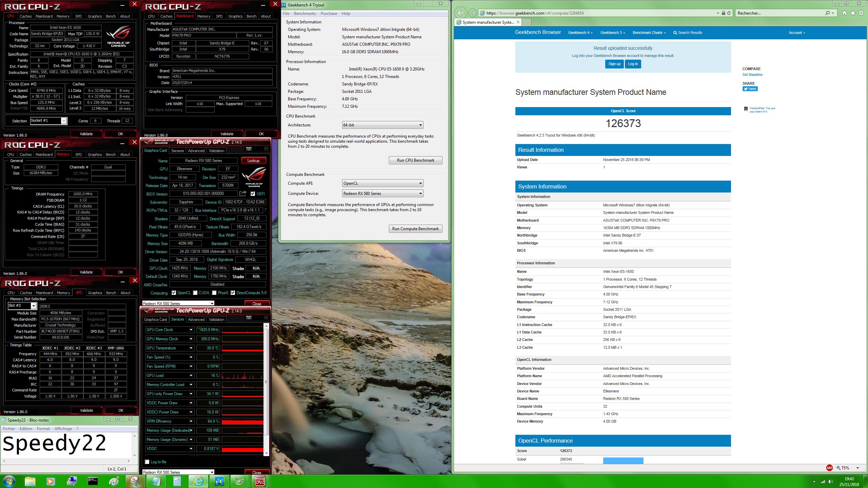This screenshot has width=868, height=488.
Task: Toggle the CUDA computing checkbox
Action: tap(195, 293)
